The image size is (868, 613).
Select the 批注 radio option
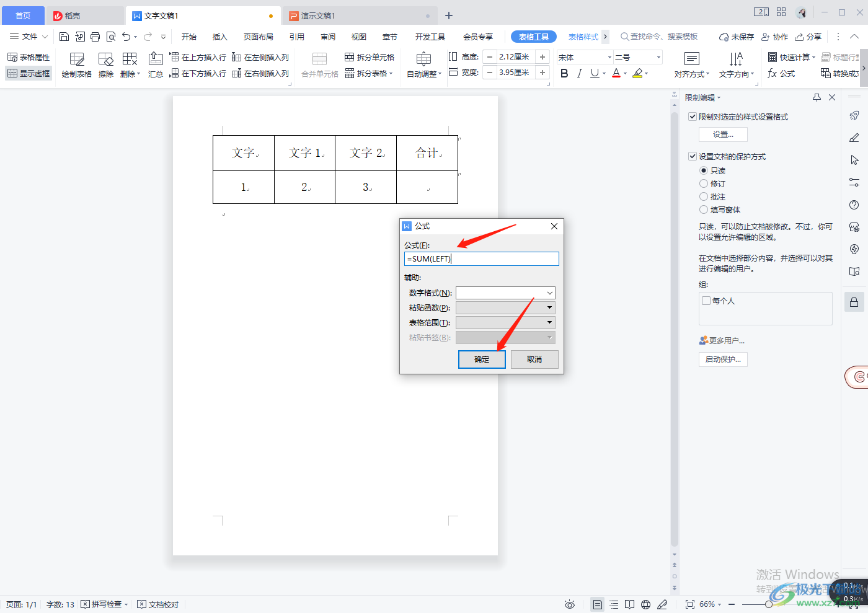coord(704,196)
